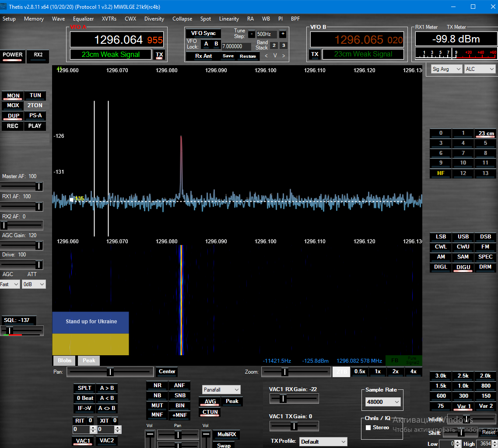
Task: Toggle the POWER button
Action: pyautogui.click(x=12, y=55)
